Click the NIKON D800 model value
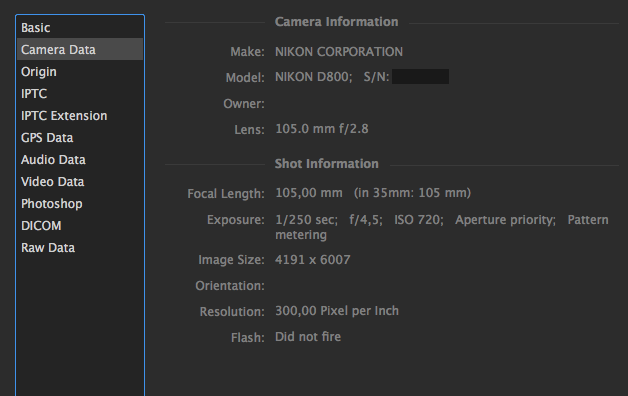628x396 pixels. [314, 77]
